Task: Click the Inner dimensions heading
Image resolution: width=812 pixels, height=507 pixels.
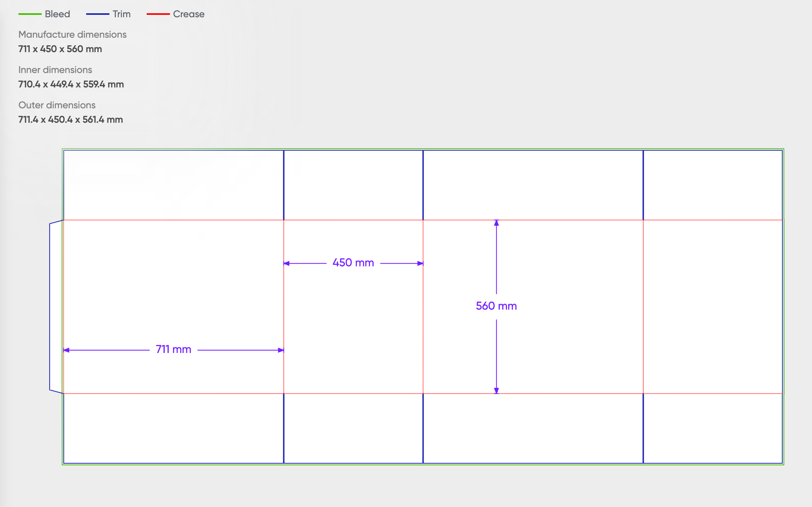Action: point(55,70)
